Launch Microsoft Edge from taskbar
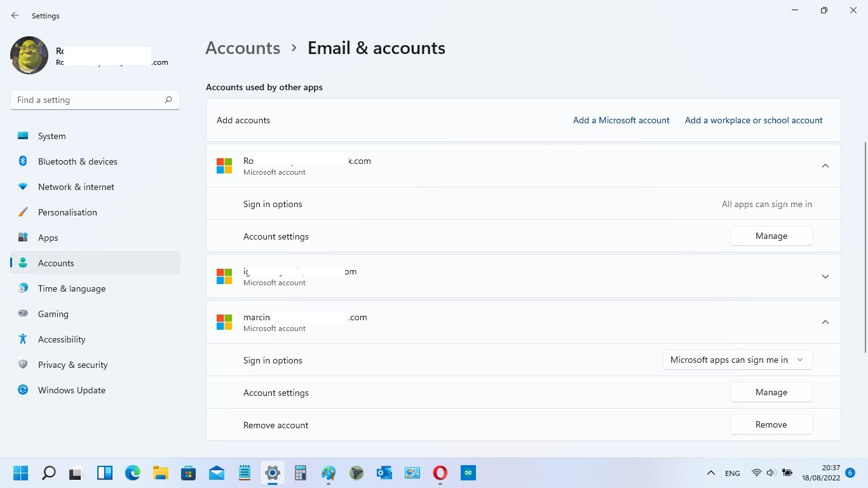868x488 pixels. tap(133, 473)
